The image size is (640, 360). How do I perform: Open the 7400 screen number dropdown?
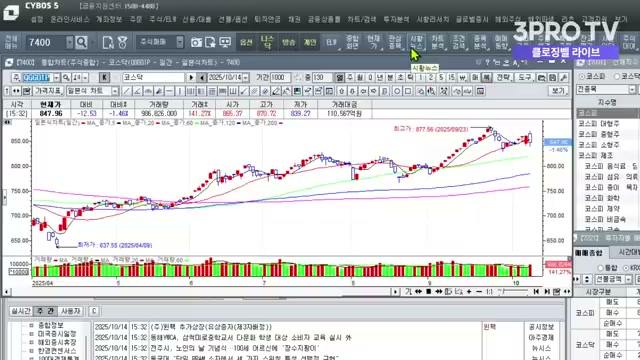point(69,42)
